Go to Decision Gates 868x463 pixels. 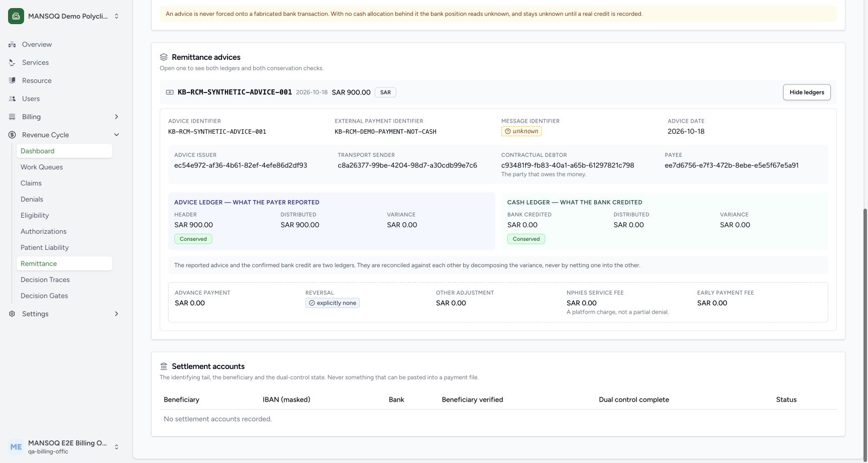coord(64,296)
